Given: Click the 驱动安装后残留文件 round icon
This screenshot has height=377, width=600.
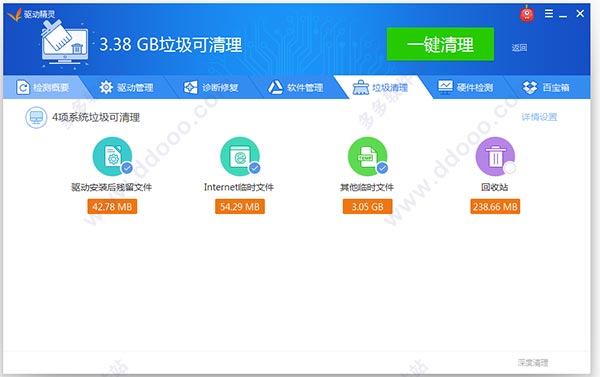Looking at the screenshot, I should coord(112,157).
